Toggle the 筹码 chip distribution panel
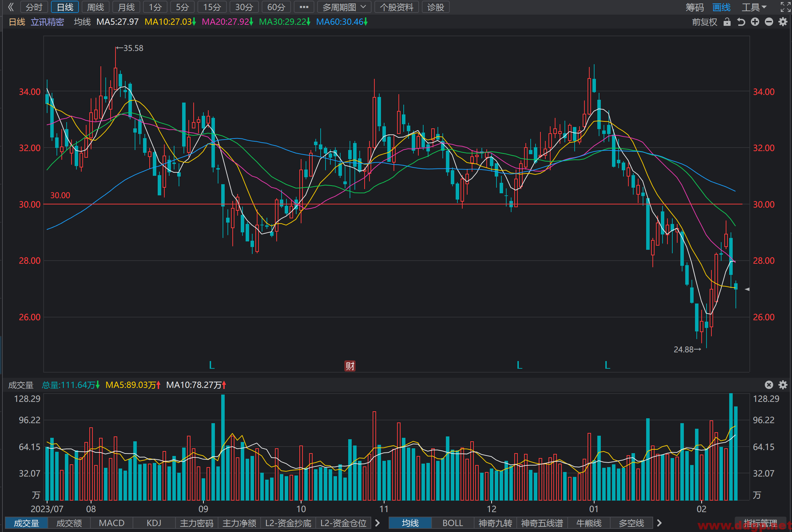Screen dimensions: 792x532 [x=695, y=7]
